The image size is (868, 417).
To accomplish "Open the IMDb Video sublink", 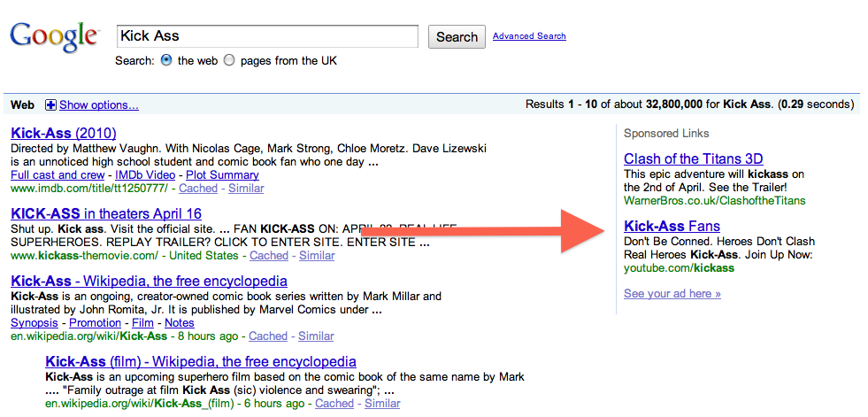I will coord(145,175).
